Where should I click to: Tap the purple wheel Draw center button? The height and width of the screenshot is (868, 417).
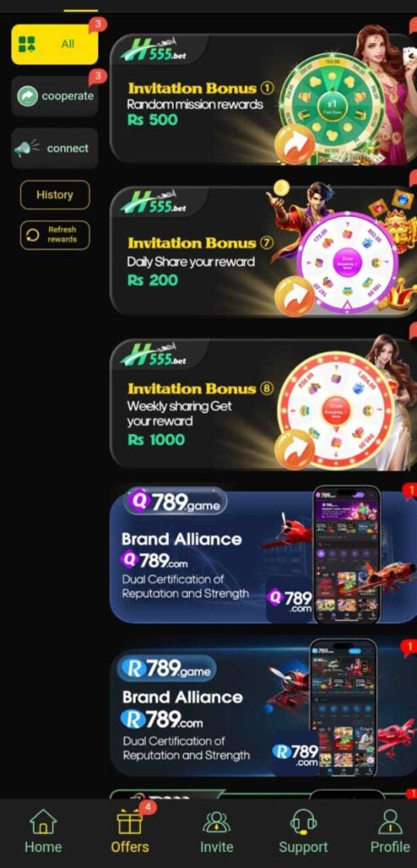pyautogui.click(x=347, y=261)
